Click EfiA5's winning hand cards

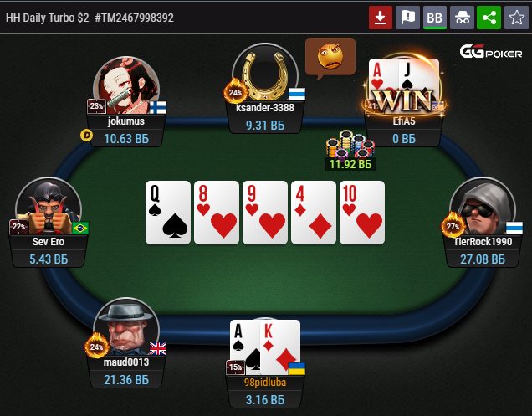pyautogui.click(x=404, y=85)
